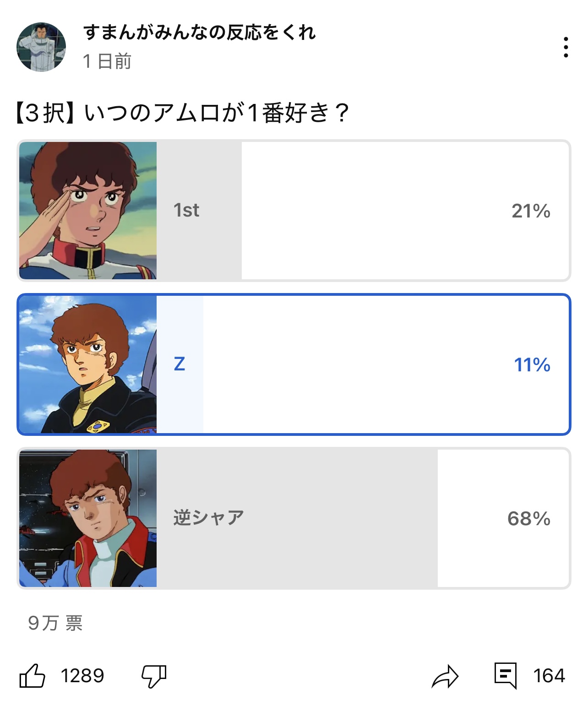Screen dimensions: 588x717
Task: Click the 164 comment count
Action: coord(549,676)
